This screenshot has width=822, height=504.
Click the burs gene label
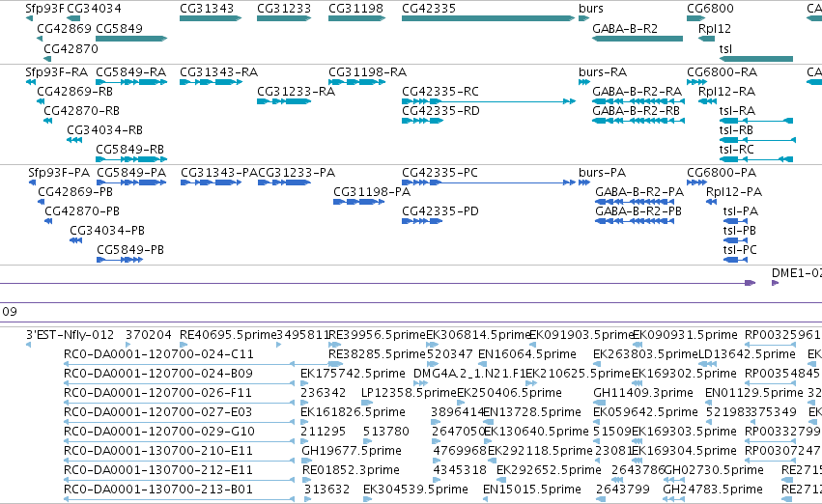coord(591,9)
